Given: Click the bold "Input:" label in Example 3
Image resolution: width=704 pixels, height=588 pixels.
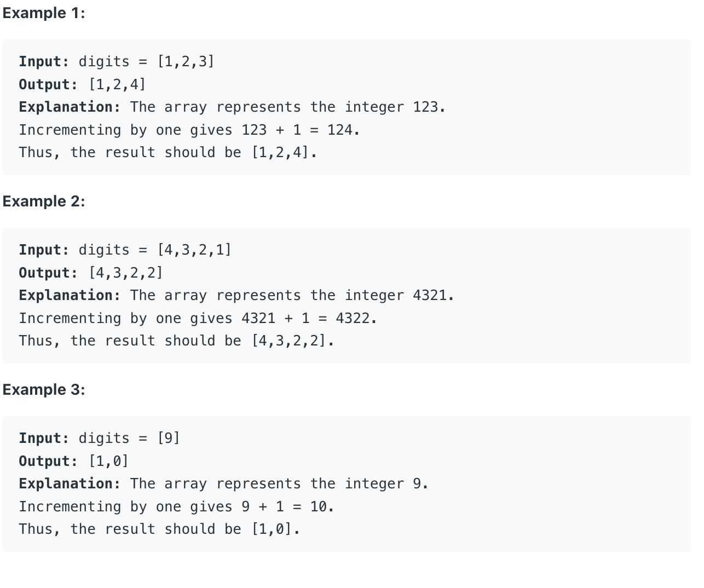Looking at the screenshot, I should 44,438.
